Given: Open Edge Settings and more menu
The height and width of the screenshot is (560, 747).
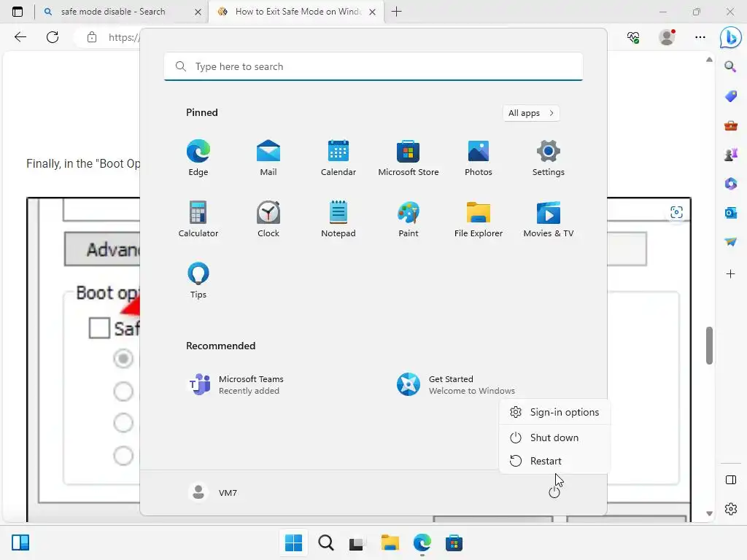Looking at the screenshot, I should [x=700, y=37].
